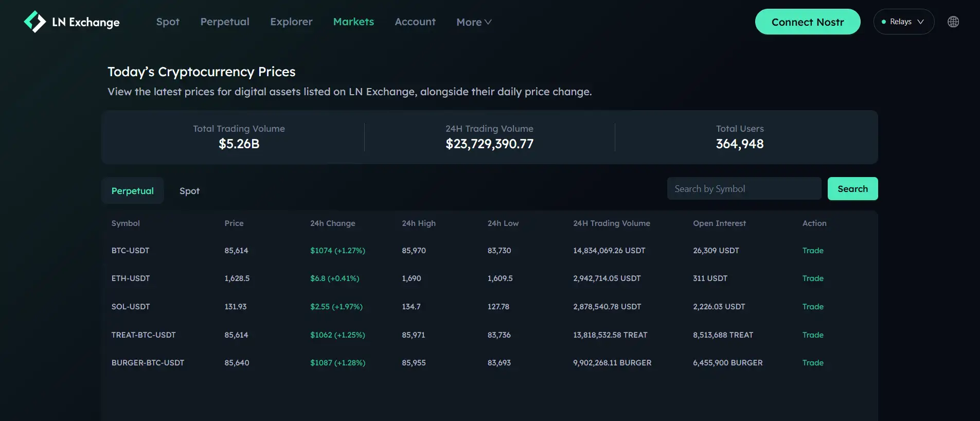Click the green Search button
Screen dimensions: 980x421
coord(852,189)
